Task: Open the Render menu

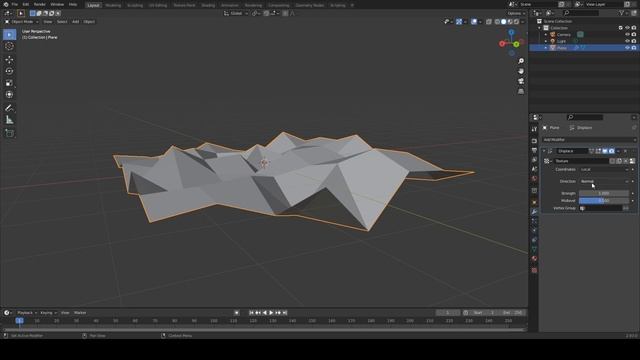Action: (x=40, y=4)
